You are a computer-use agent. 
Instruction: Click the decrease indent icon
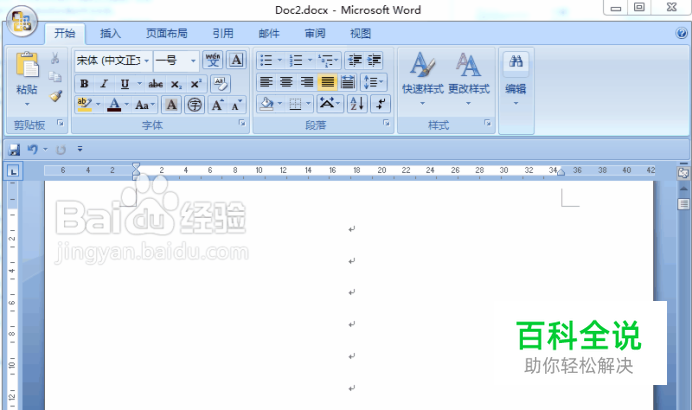tap(354, 60)
